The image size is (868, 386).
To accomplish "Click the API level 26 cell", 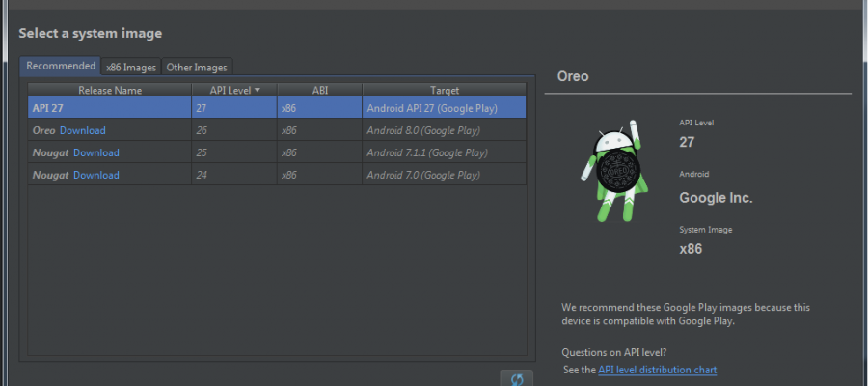I will [x=203, y=130].
